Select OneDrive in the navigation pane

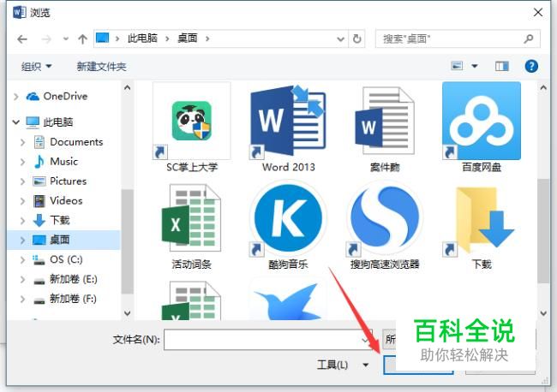click(x=57, y=96)
